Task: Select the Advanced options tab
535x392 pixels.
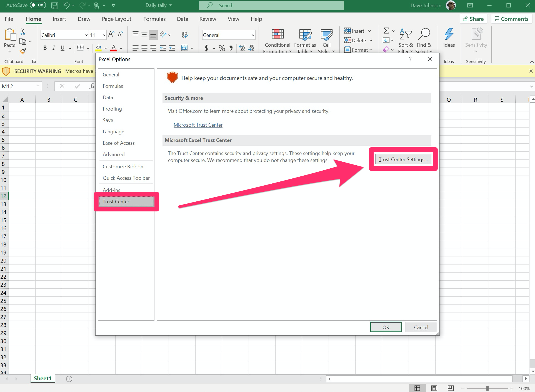Action: pyautogui.click(x=114, y=154)
